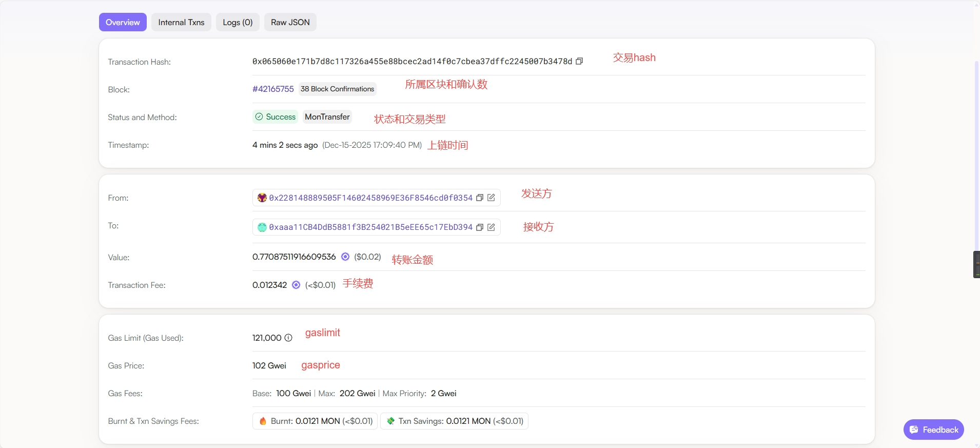Screen dimensions: 980x448
Task: Click the MON icon beside Transaction Fee
Action: click(296, 285)
